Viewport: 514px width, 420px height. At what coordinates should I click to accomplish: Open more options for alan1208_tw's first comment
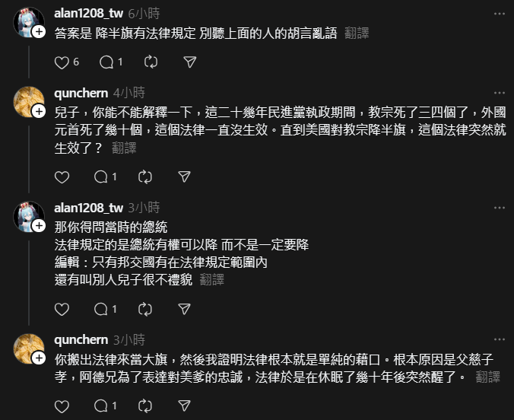[500, 14]
